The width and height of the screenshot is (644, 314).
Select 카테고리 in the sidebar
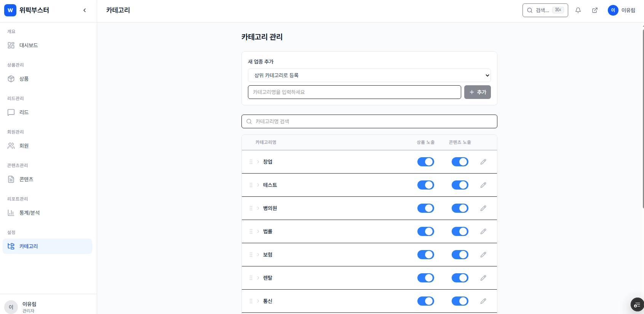click(47, 246)
